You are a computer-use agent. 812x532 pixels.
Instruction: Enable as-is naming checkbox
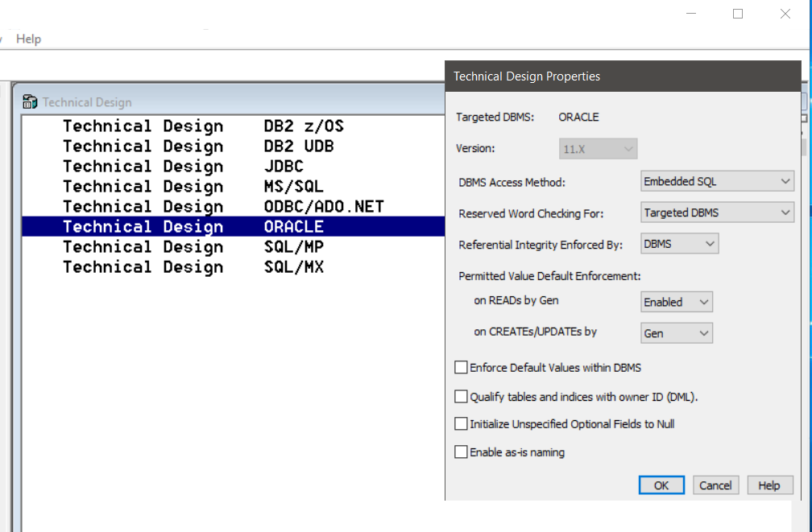[462, 452]
